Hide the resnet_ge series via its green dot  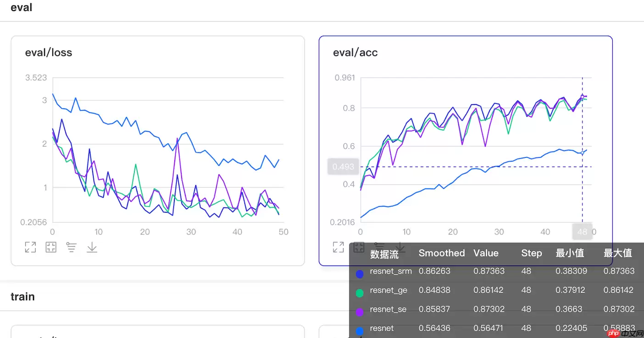coord(360,293)
